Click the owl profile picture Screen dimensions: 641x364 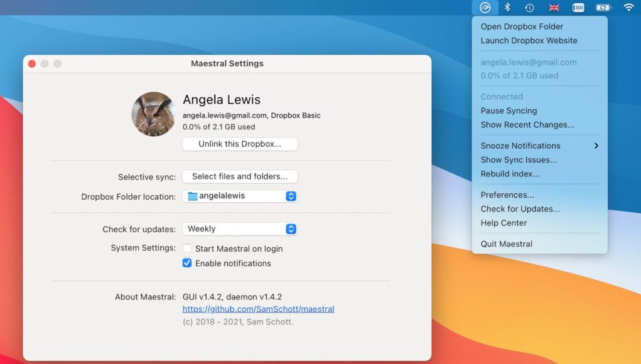(153, 114)
